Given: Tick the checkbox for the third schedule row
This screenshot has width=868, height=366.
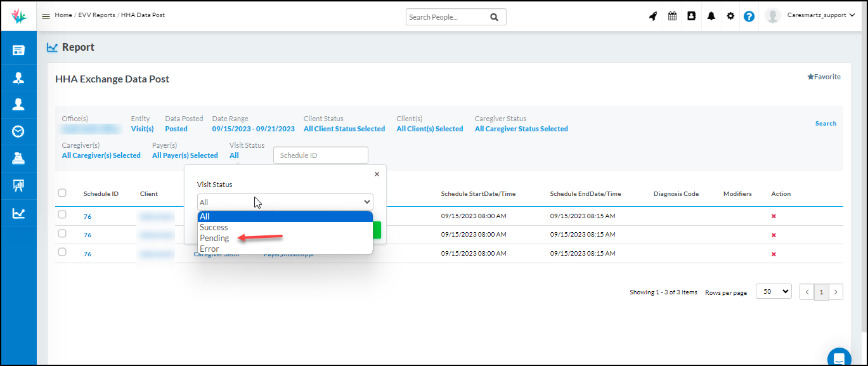Looking at the screenshot, I should [62, 252].
